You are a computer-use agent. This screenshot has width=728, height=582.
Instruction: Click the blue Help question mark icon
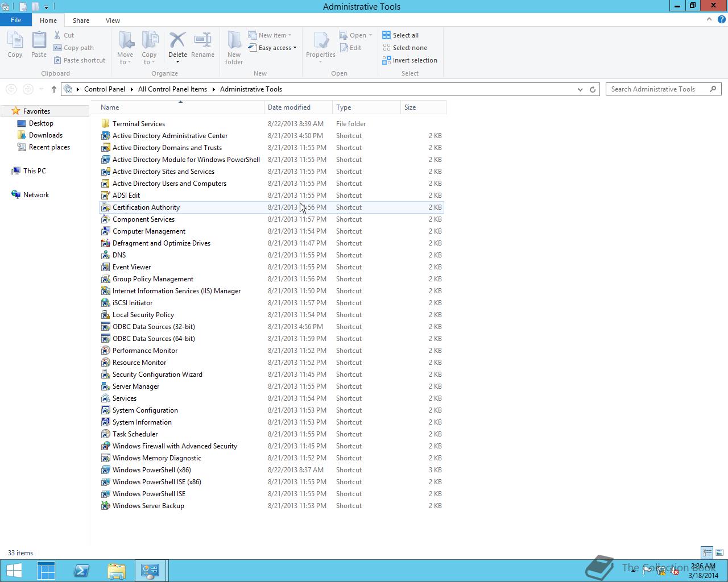coord(721,19)
